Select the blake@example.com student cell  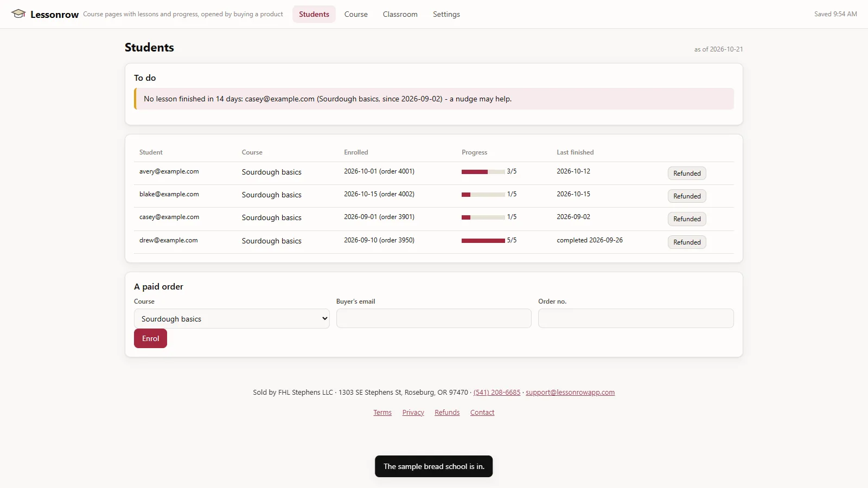tap(169, 194)
